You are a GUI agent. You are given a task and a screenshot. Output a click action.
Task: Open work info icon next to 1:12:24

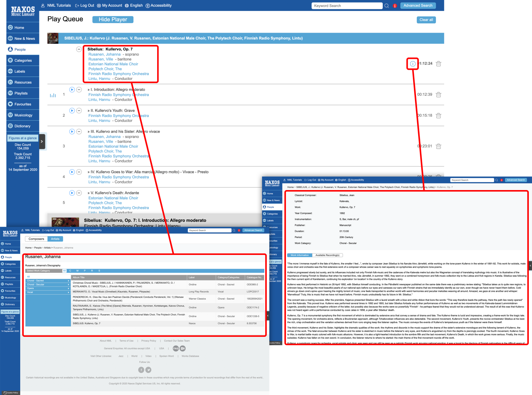[412, 64]
